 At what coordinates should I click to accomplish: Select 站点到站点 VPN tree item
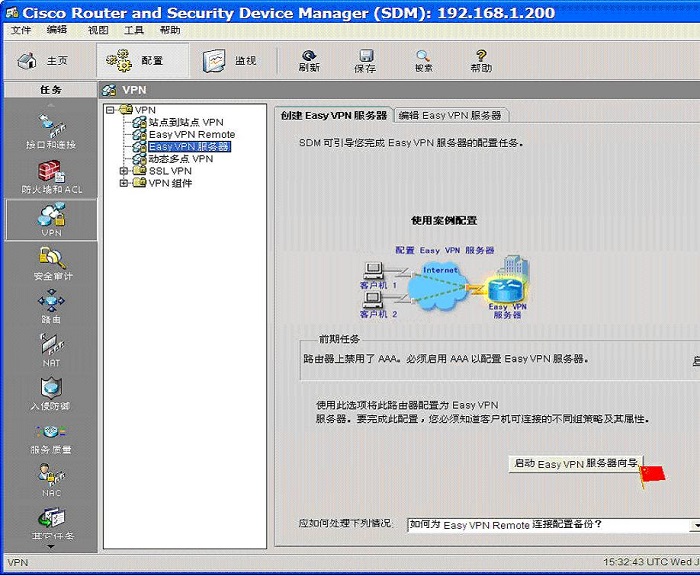point(186,122)
